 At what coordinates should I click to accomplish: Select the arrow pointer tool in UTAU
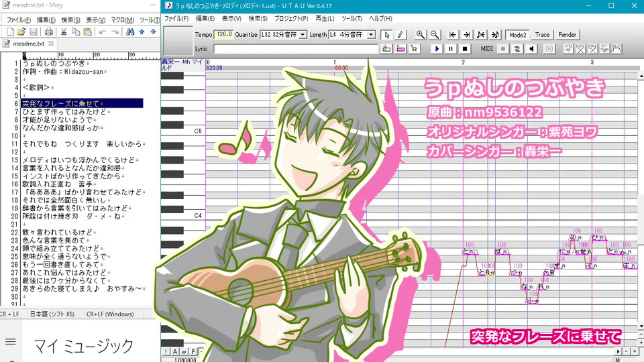tap(386, 35)
